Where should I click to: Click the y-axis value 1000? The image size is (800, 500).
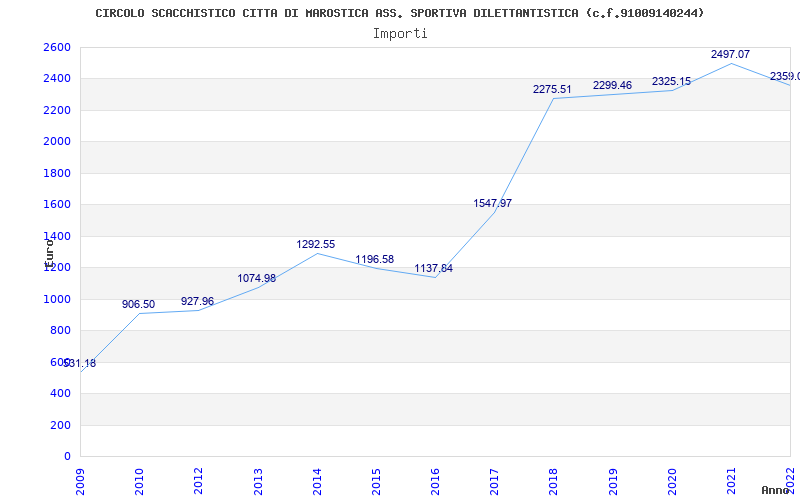click(x=57, y=299)
